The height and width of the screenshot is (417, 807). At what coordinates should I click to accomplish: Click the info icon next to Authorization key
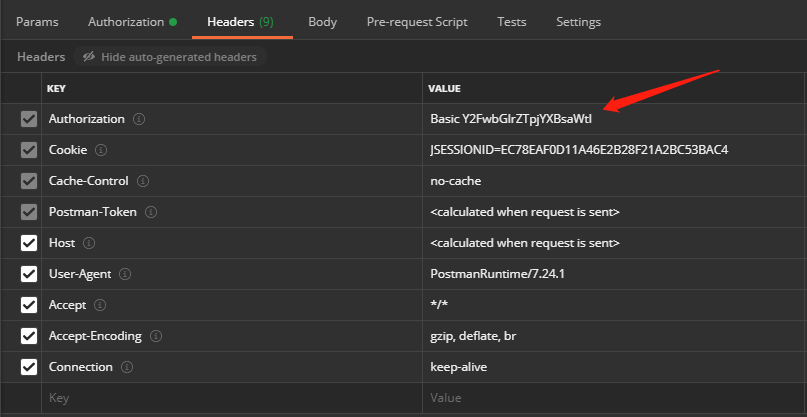pyautogui.click(x=139, y=119)
